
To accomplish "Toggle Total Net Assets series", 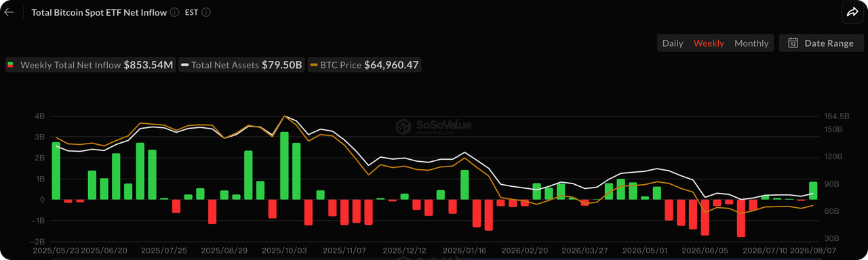I will click(241, 65).
